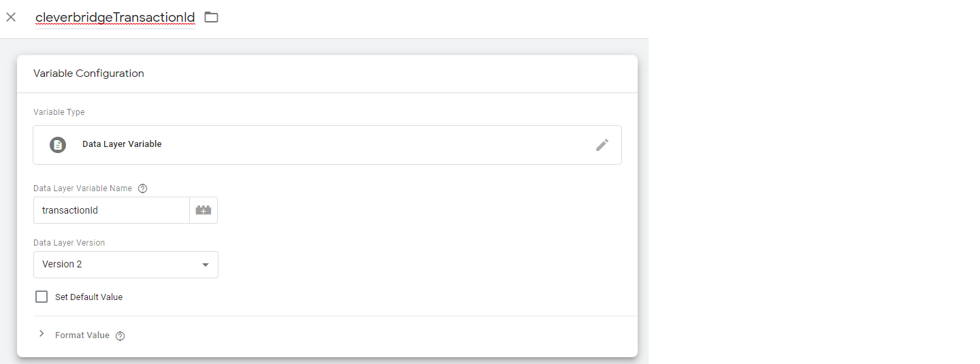
Task: Click the Data Layer Variable Name label
Action: point(82,188)
